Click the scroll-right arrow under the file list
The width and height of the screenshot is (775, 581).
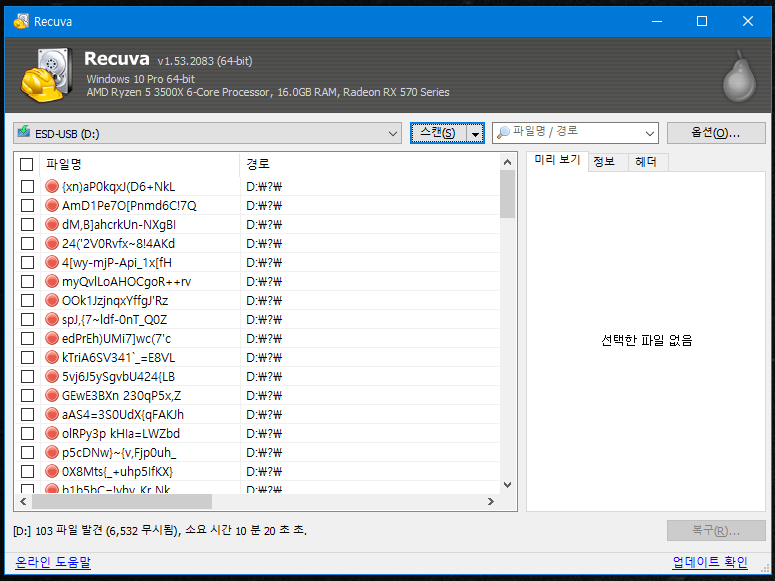point(491,501)
